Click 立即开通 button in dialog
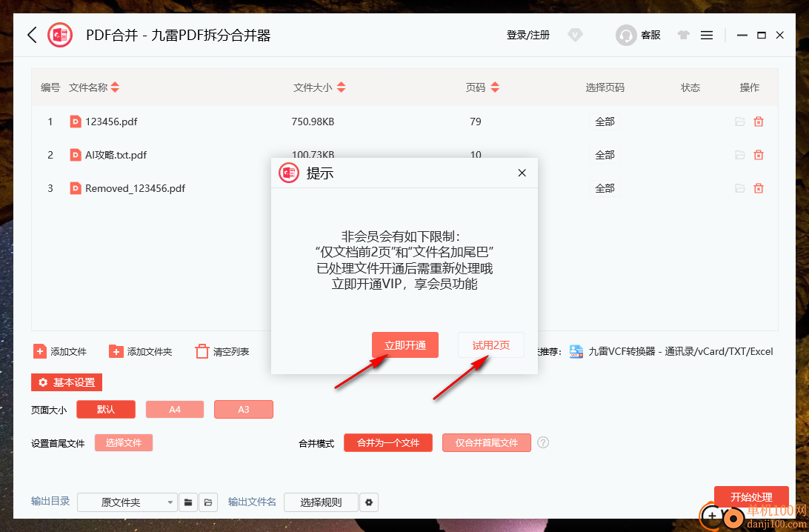Image resolution: width=809 pixels, height=532 pixels. [x=405, y=345]
